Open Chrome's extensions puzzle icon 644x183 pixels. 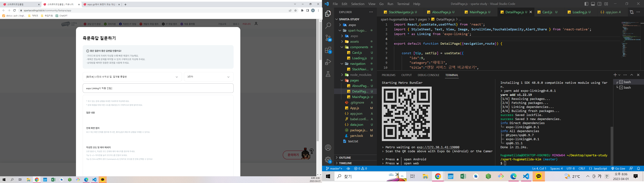pyautogui.click(x=302, y=11)
